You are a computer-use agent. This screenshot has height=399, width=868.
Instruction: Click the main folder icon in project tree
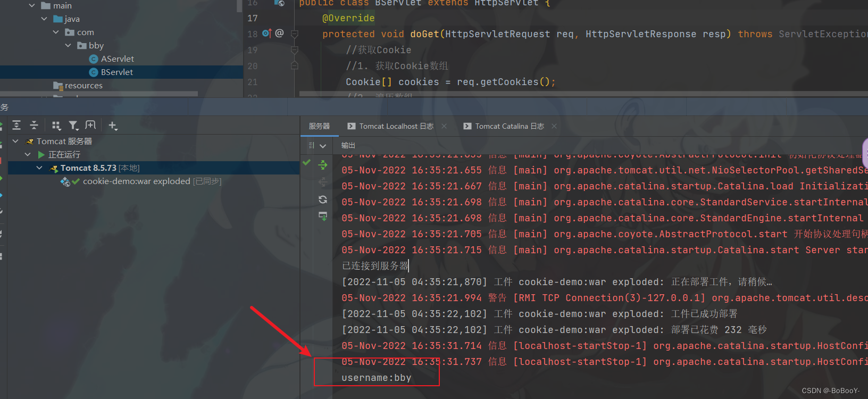(46, 6)
